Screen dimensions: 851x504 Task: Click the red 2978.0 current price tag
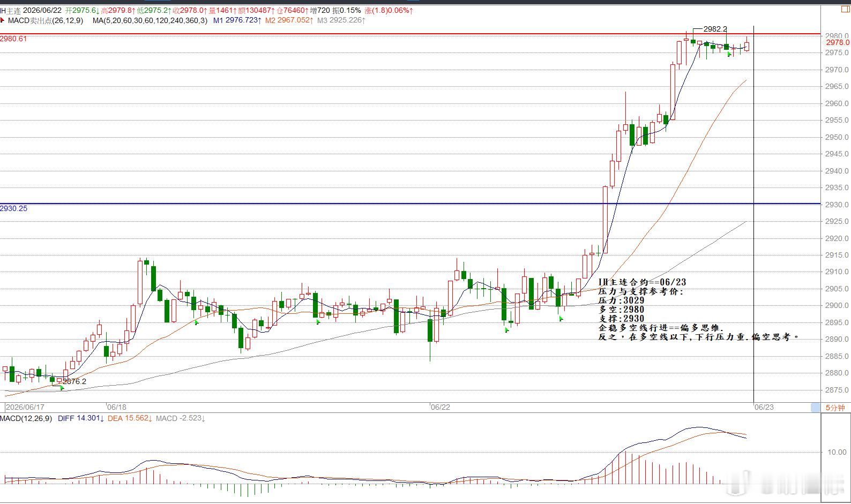coord(838,42)
